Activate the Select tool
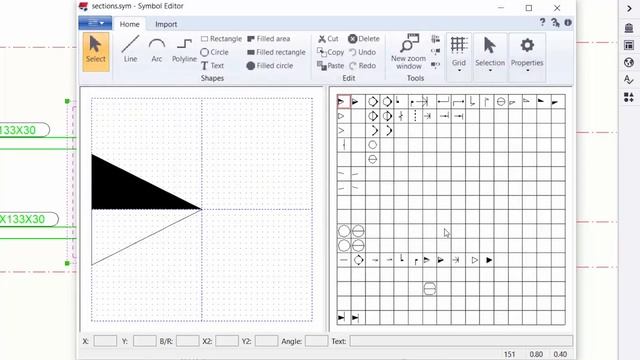Viewport: 640px width, 360px height. [96, 52]
